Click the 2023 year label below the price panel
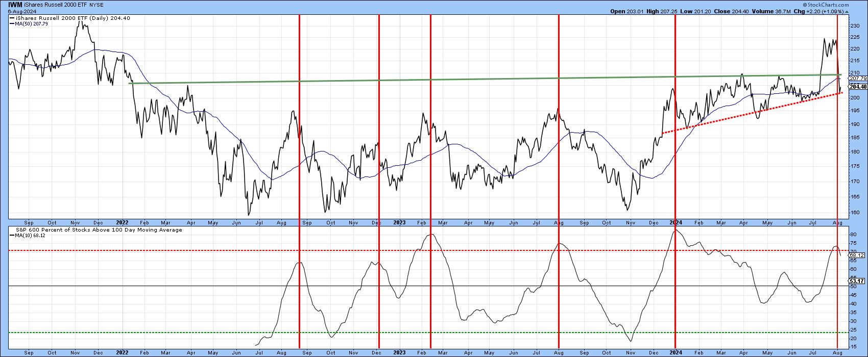Viewport: 868px width, 357px height. click(399, 222)
